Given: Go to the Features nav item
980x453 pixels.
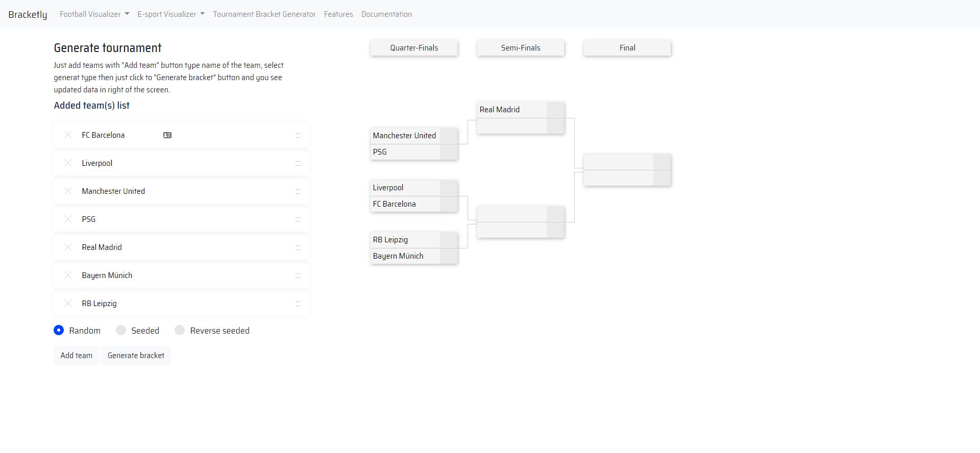Looking at the screenshot, I should click(x=338, y=14).
